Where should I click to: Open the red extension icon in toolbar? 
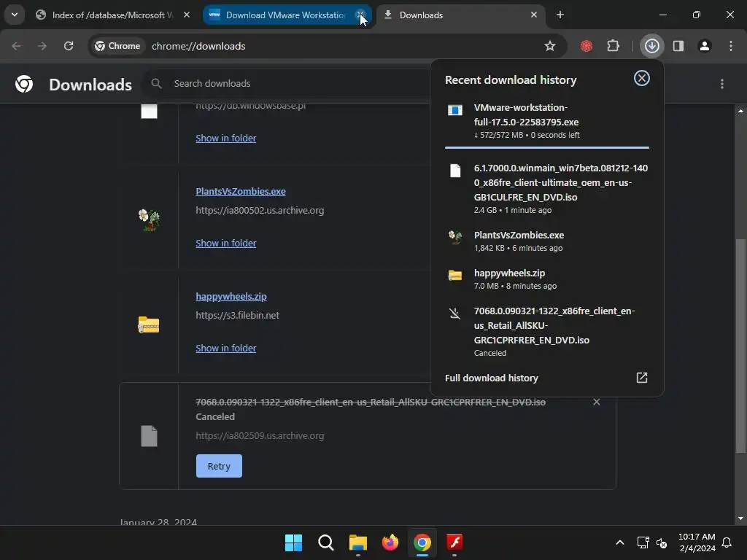(x=587, y=46)
